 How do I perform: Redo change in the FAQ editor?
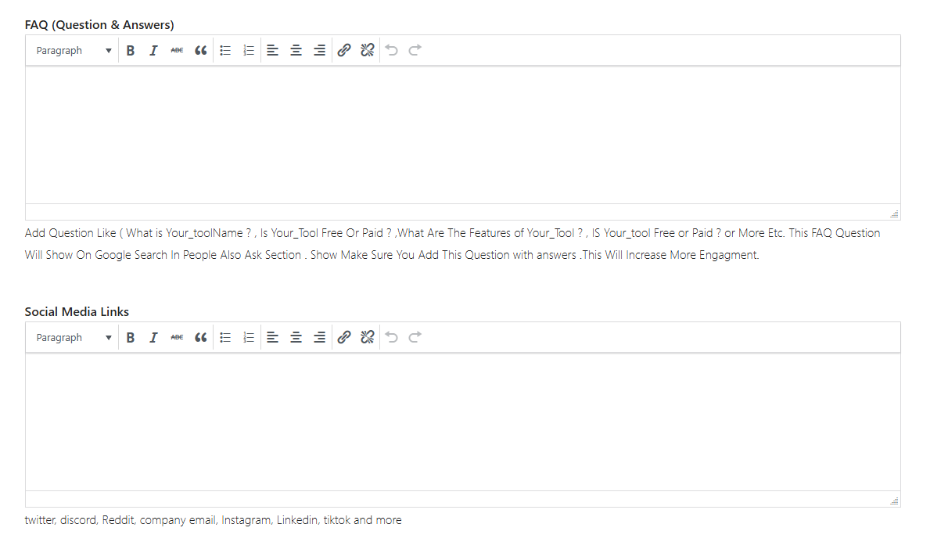tap(415, 50)
